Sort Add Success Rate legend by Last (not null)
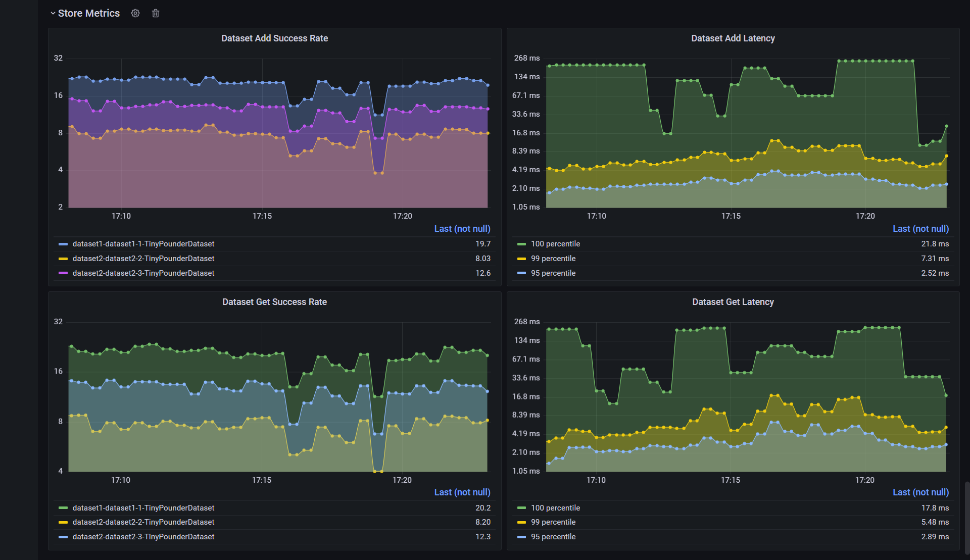The image size is (970, 560). click(x=462, y=229)
